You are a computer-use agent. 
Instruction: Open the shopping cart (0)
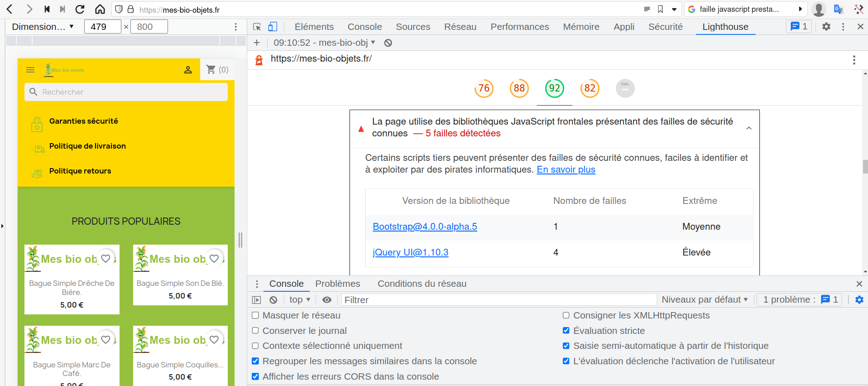(217, 70)
